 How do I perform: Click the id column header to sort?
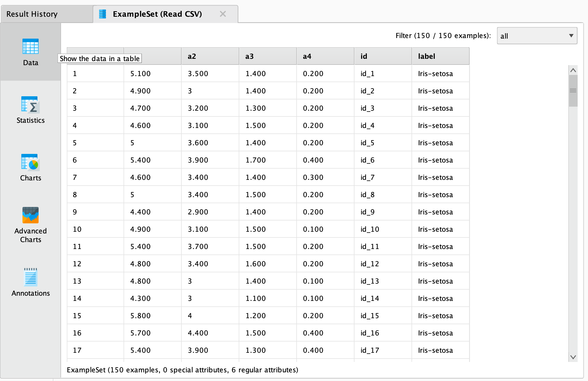pos(383,56)
